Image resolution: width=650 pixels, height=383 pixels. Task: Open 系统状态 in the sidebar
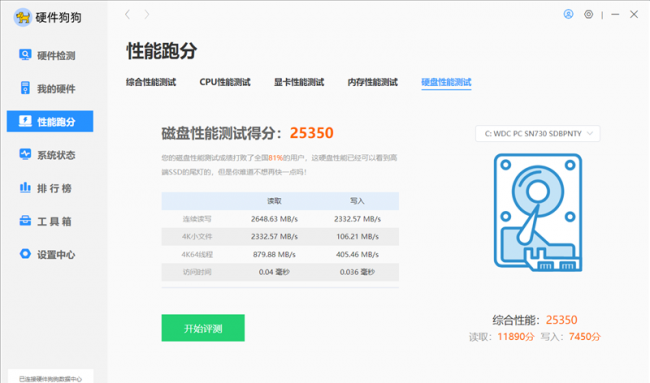(50, 155)
